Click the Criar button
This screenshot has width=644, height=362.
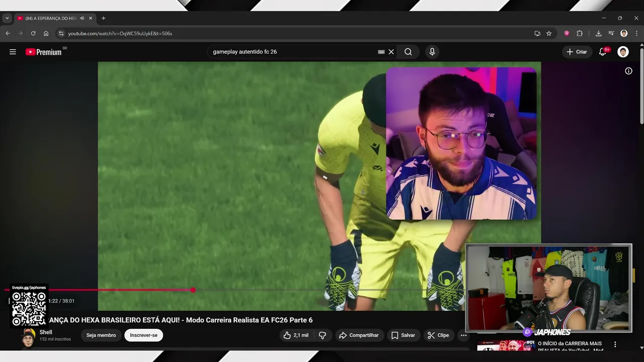tap(577, 52)
